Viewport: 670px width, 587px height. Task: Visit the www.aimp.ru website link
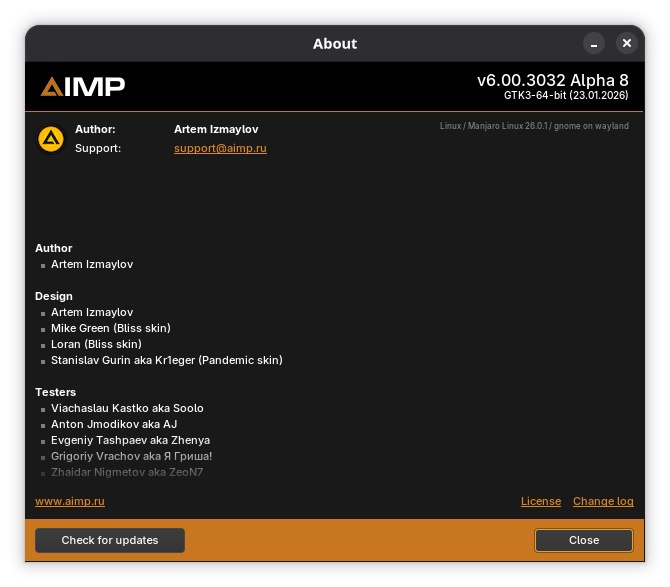click(70, 501)
